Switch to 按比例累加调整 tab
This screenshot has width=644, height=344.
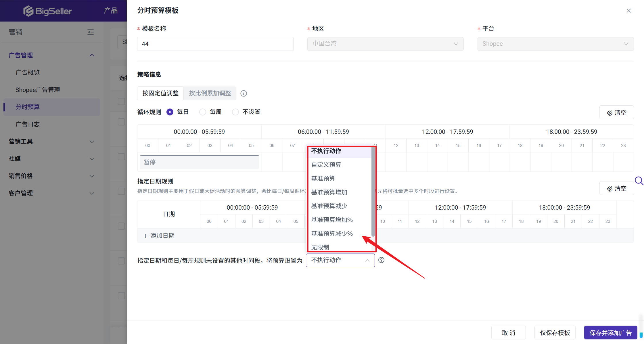[x=210, y=93]
